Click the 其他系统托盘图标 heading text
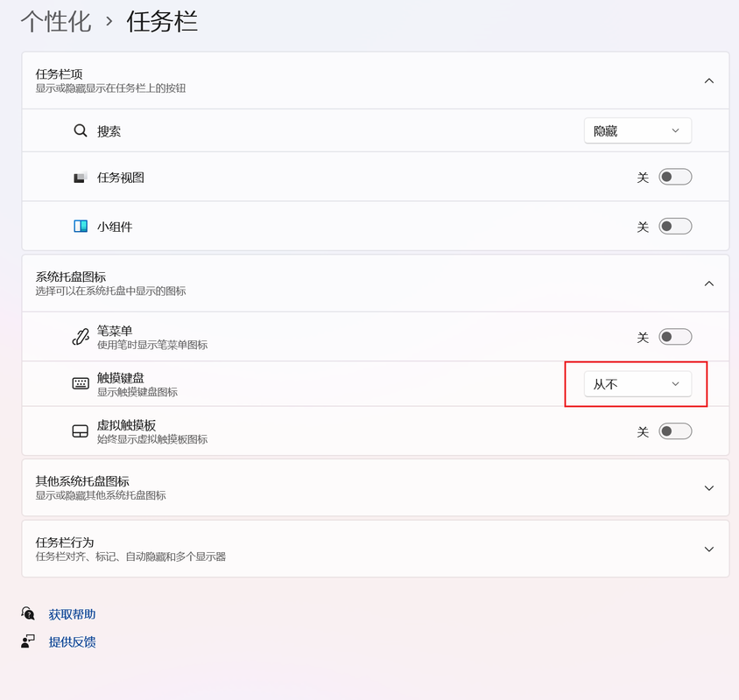This screenshot has width=739, height=700. tap(82, 481)
